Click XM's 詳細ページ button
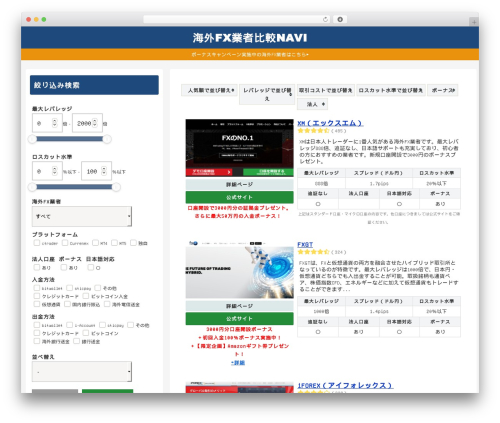Image resolution: width=500 pixels, height=423 pixels. coord(239,184)
